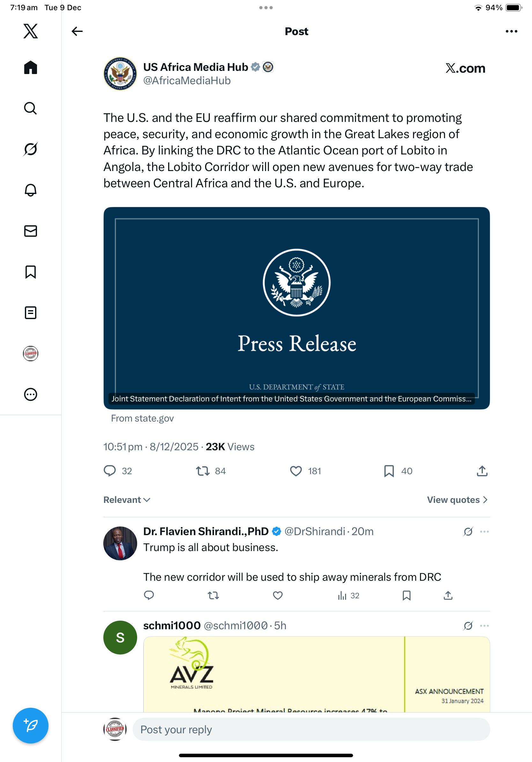Open the Lists icon in sidebar
The width and height of the screenshot is (532, 762).
click(31, 313)
